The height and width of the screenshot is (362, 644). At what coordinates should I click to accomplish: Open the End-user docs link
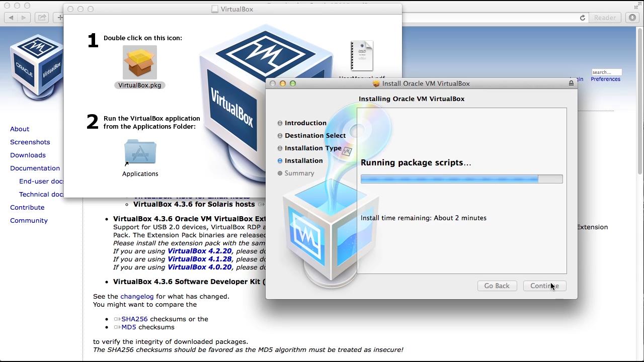(x=41, y=181)
